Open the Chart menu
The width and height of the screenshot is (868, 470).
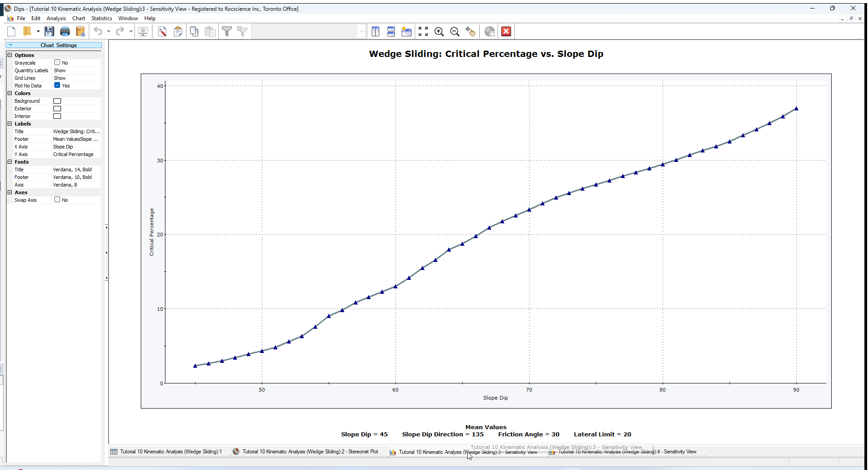(x=78, y=18)
